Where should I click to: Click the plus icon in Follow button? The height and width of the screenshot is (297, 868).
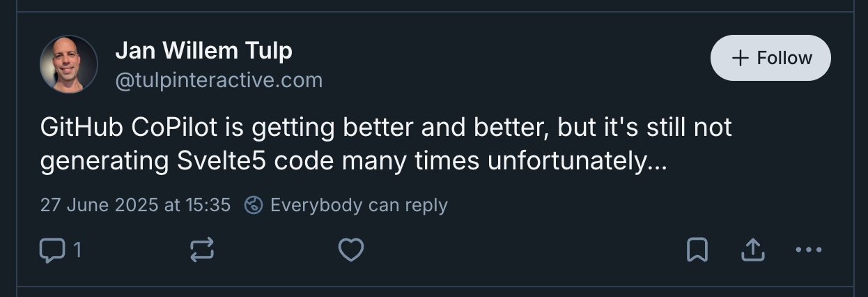click(x=741, y=58)
